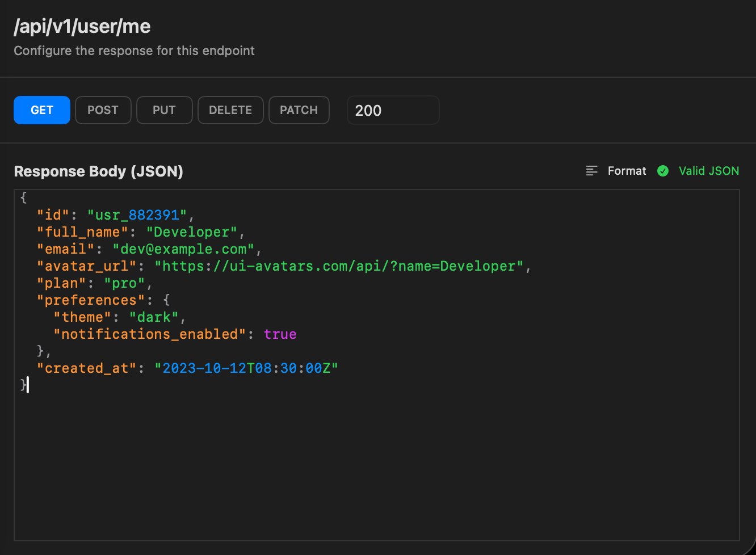This screenshot has width=756, height=555.
Task: Click the Format button
Action: coord(627,170)
